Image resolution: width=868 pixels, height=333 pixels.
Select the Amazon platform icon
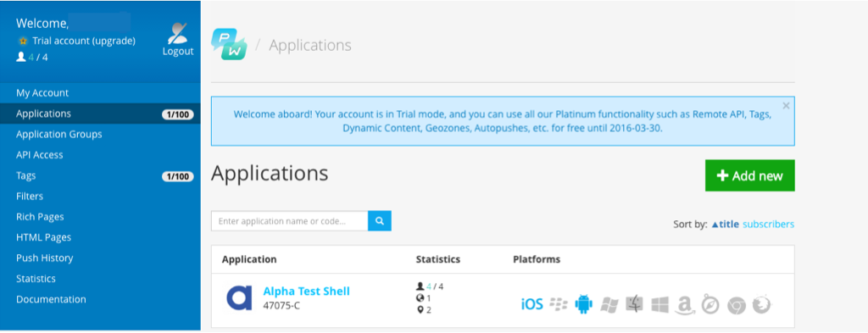tap(685, 305)
